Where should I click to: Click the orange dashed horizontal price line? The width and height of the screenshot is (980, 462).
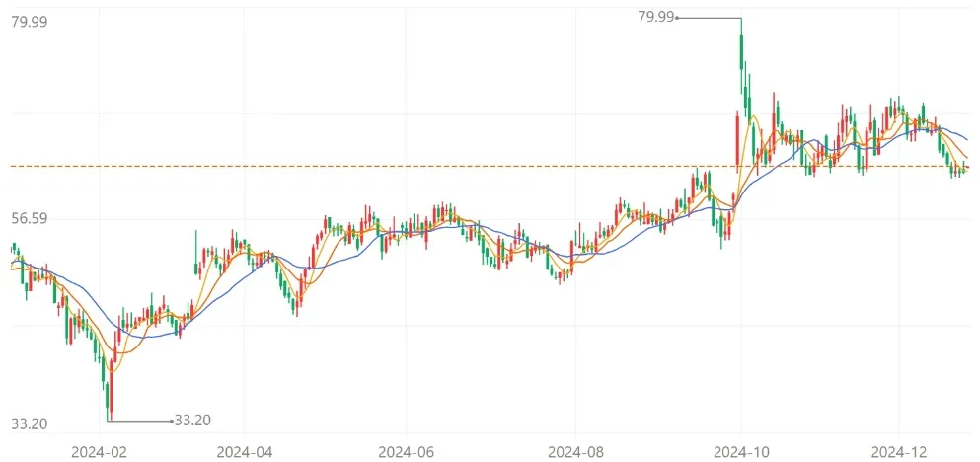tap(395, 166)
